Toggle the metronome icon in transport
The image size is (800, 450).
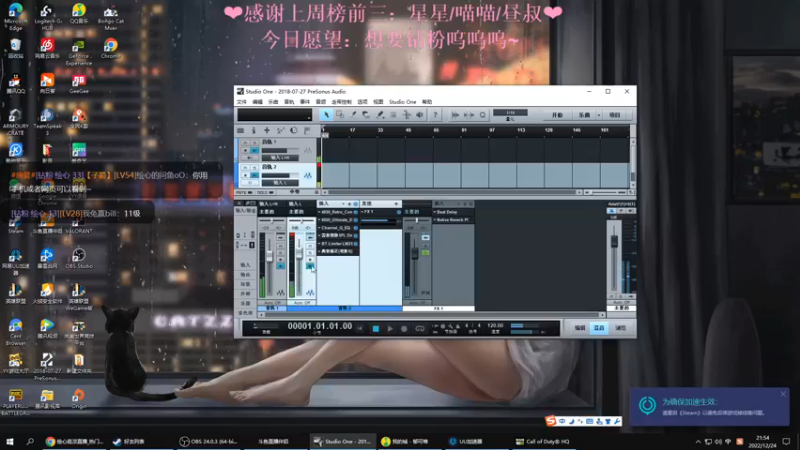coord(458,326)
